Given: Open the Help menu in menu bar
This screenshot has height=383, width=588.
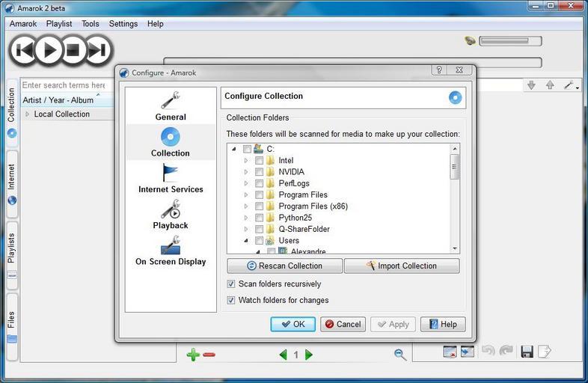Looking at the screenshot, I should point(156,24).
